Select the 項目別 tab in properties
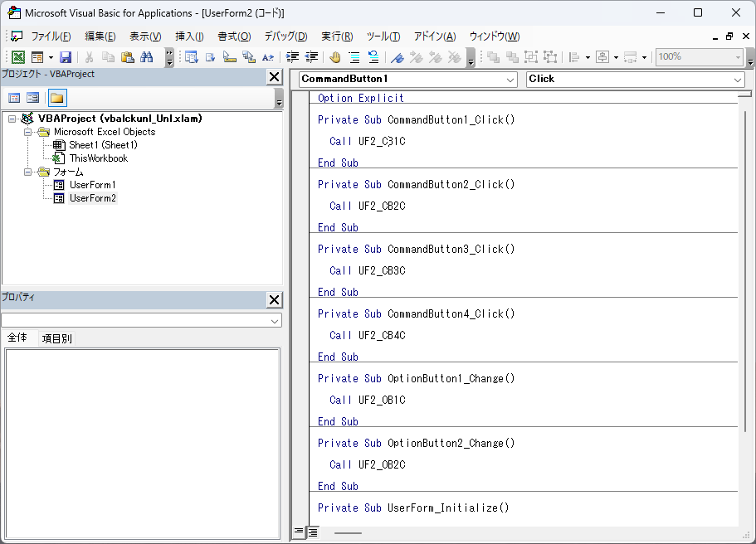 (x=57, y=338)
